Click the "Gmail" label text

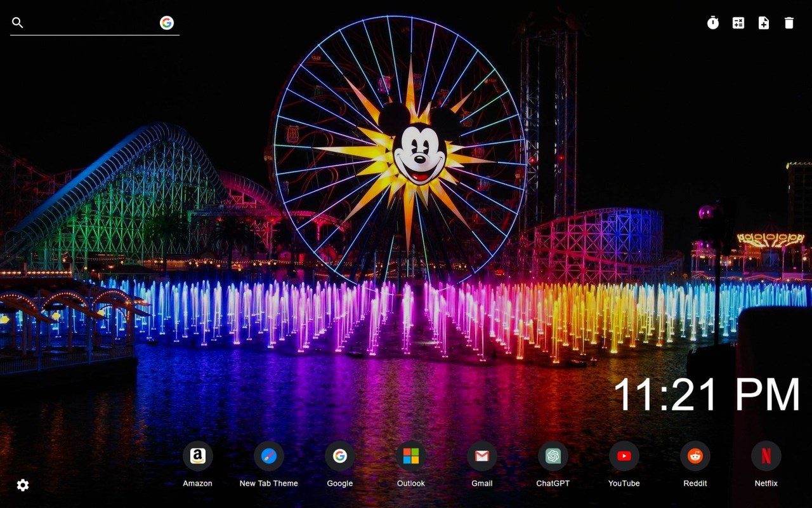482,483
